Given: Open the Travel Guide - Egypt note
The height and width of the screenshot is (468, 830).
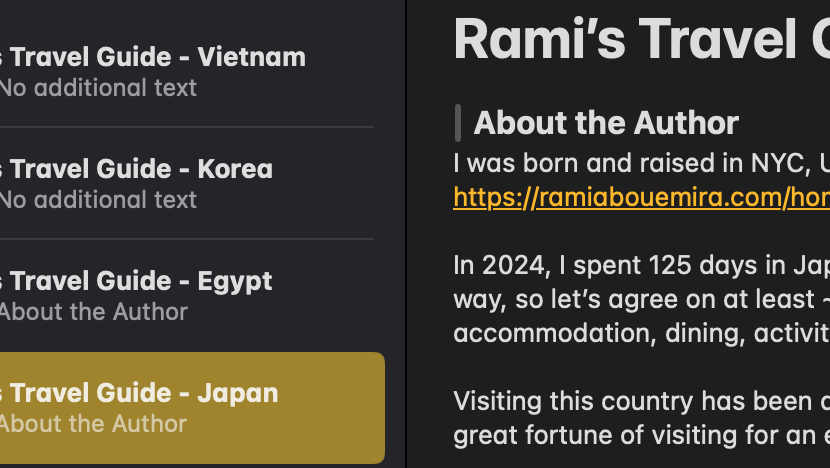Looking at the screenshot, I should (x=141, y=281).
